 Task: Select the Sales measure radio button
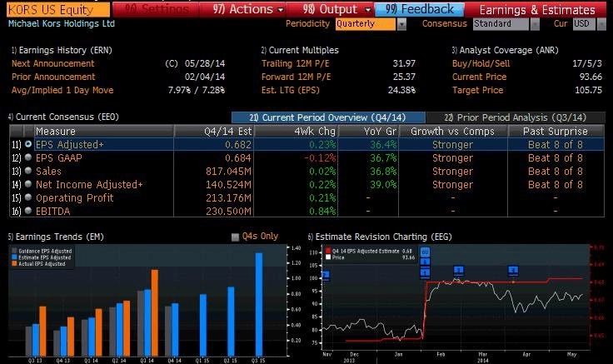(28, 171)
